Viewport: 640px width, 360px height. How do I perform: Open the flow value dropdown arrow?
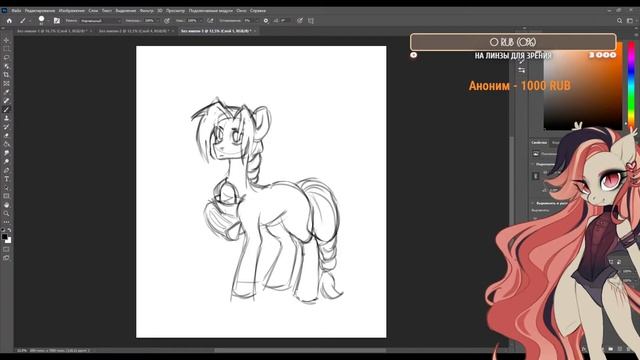click(201, 20)
